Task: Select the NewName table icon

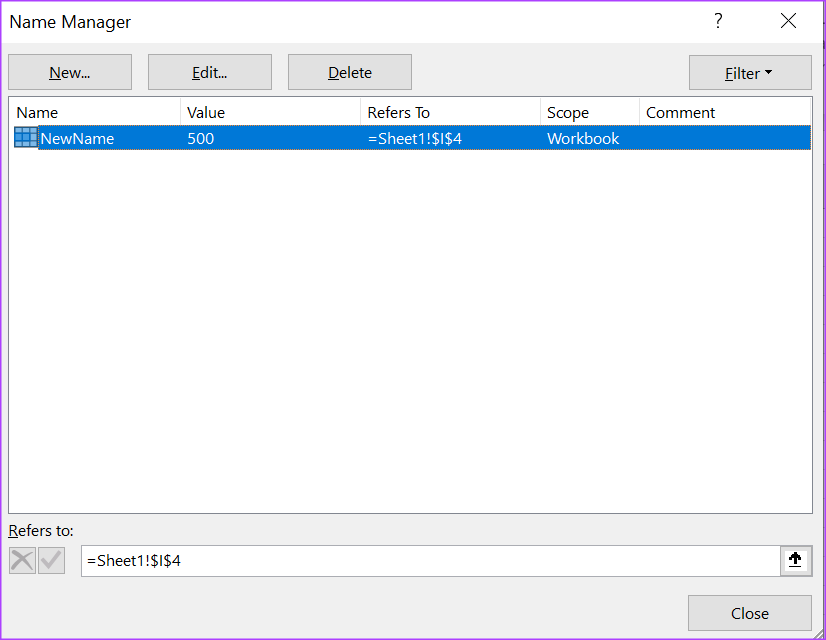Action: click(26, 137)
